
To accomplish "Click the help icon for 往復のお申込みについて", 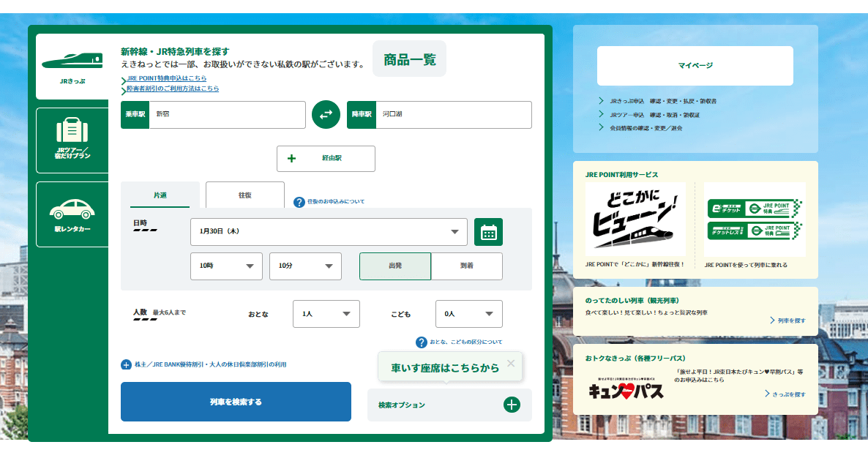I will (x=299, y=202).
